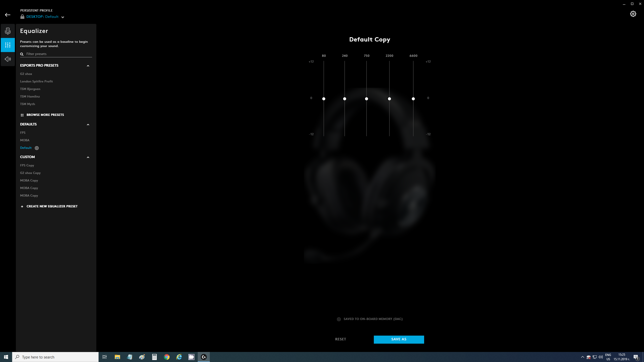The height and width of the screenshot is (362, 644).
Task: Show hidden system tray icons
Action: [582, 357]
